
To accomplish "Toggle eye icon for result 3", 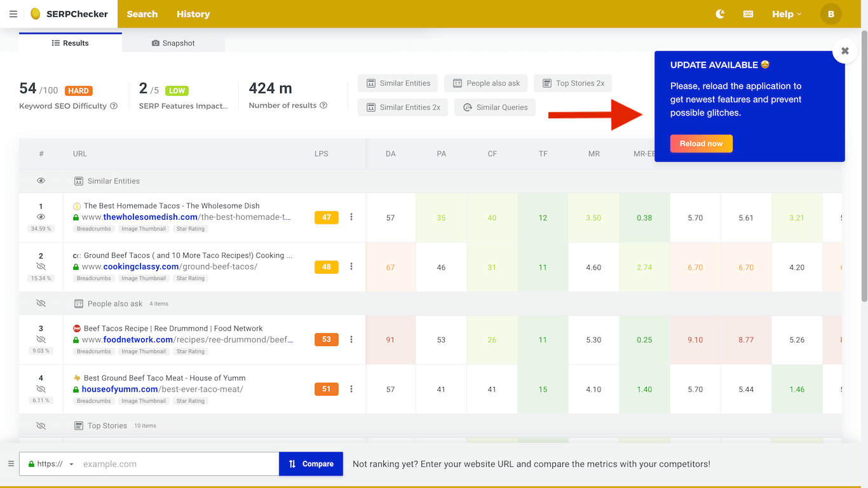I will coord(41,339).
